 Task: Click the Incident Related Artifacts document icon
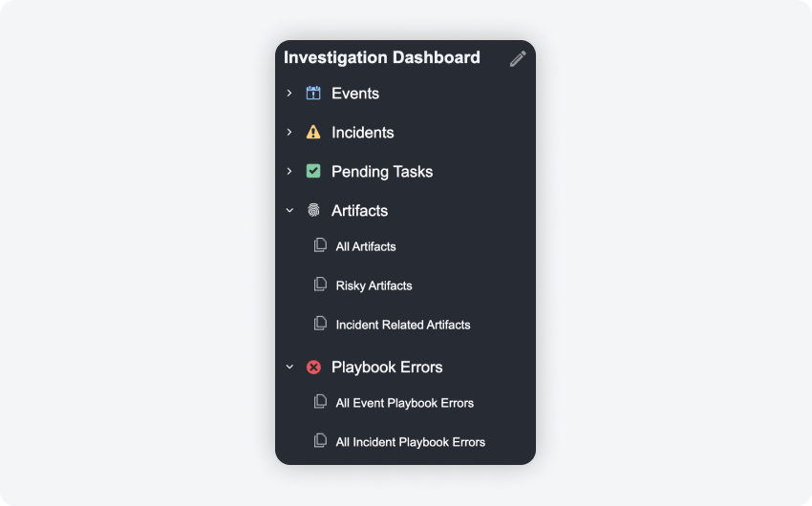tap(320, 324)
